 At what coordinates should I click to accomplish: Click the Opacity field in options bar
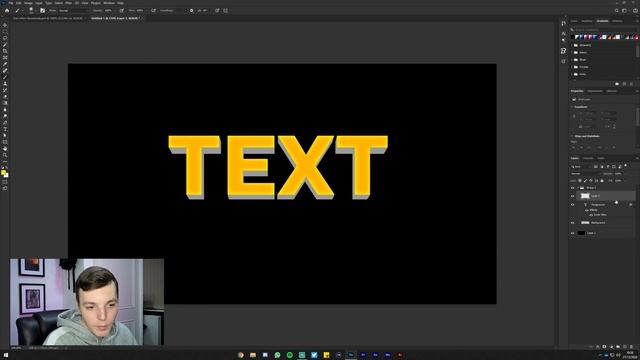coord(109,11)
